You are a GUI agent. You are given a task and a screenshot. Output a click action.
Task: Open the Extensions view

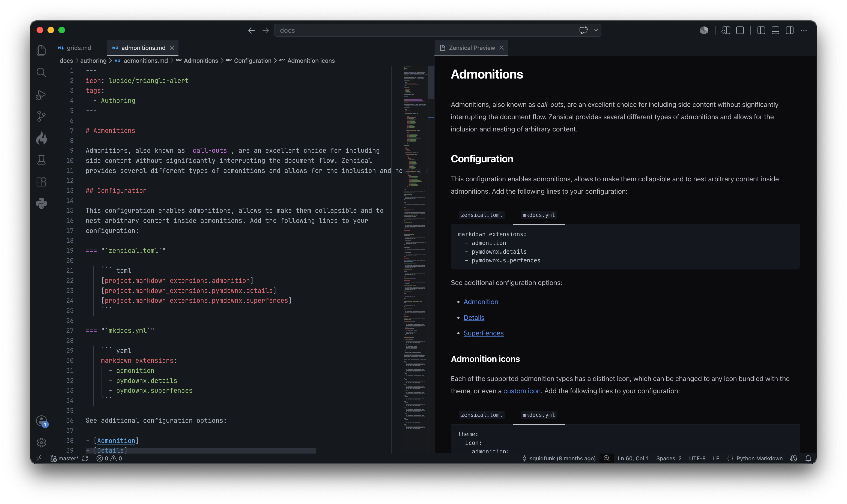coord(41,182)
